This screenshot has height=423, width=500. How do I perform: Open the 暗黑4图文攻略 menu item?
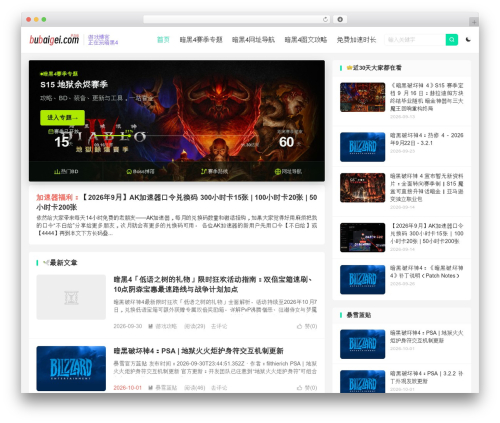point(306,40)
